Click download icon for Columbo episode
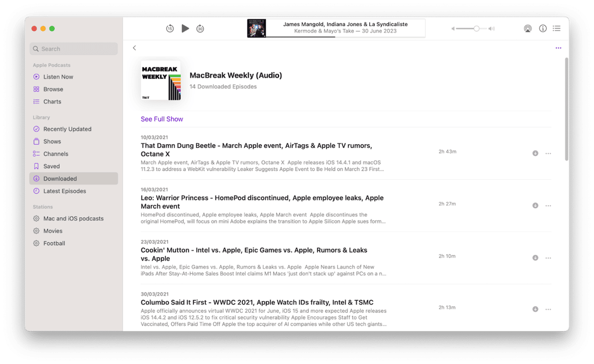This screenshot has height=364, width=594. pos(535,309)
